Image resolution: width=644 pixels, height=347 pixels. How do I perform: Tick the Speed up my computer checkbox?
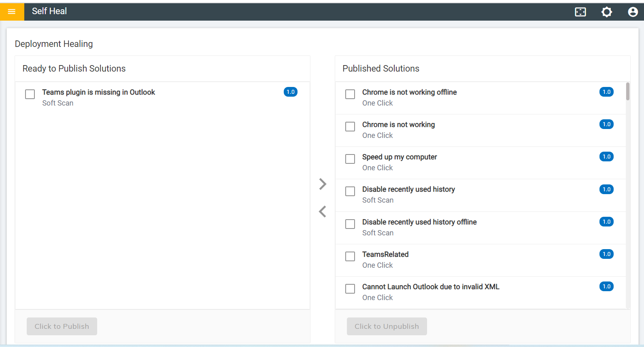click(350, 159)
